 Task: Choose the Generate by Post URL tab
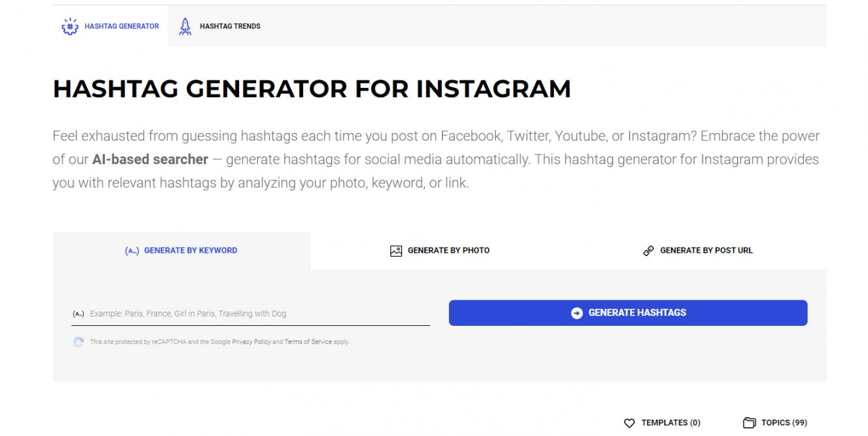click(706, 250)
